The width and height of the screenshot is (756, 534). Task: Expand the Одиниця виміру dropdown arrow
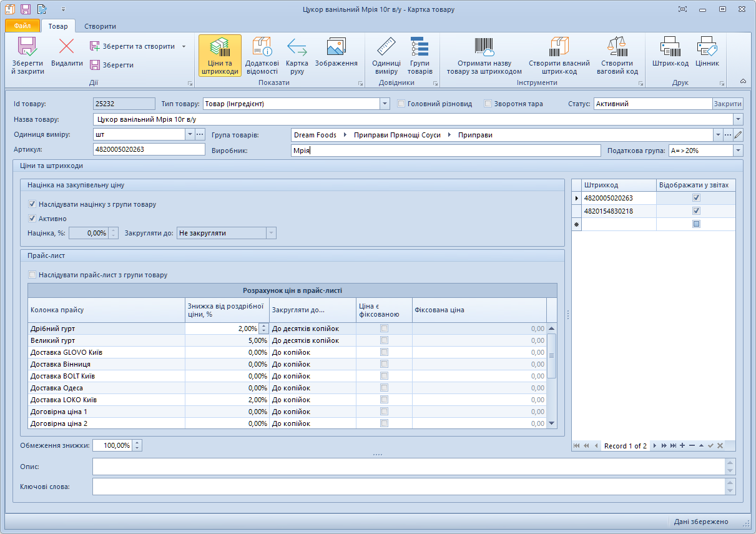tap(190, 134)
